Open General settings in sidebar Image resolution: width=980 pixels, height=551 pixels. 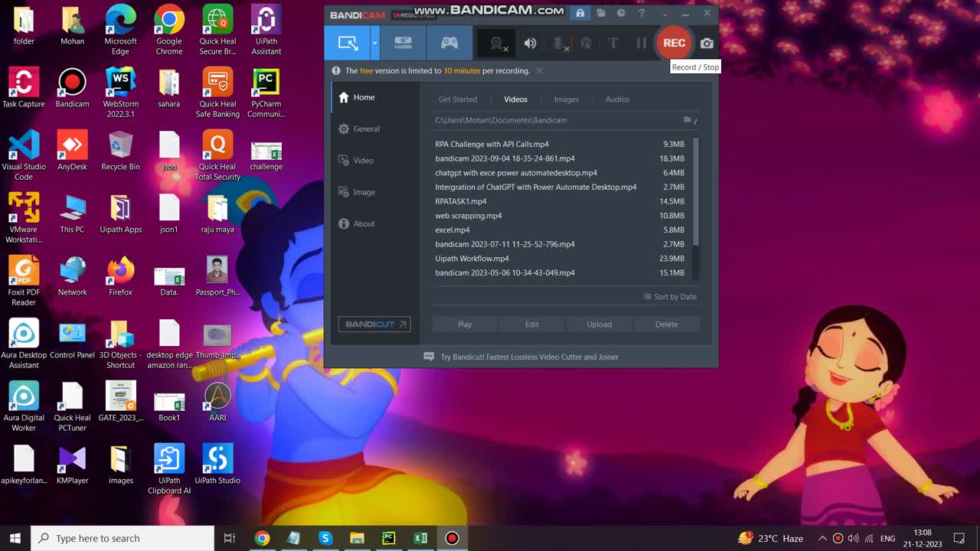pyautogui.click(x=375, y=129)
